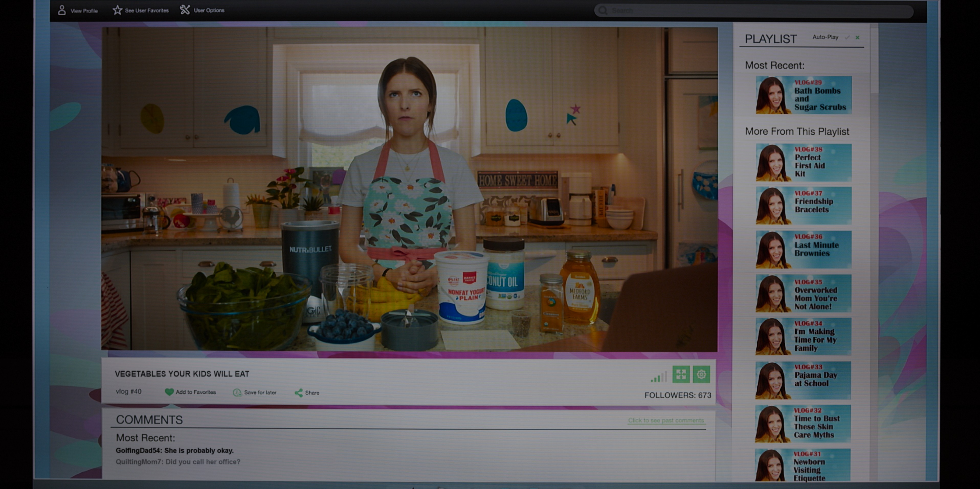Click the View Profile person icon

(62, 10)
